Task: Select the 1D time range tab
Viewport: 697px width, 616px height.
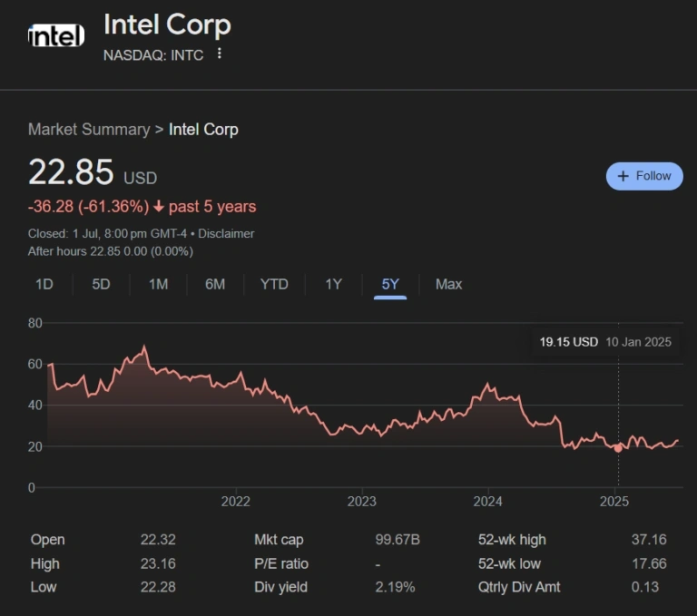Action: [x=44, y=284]
